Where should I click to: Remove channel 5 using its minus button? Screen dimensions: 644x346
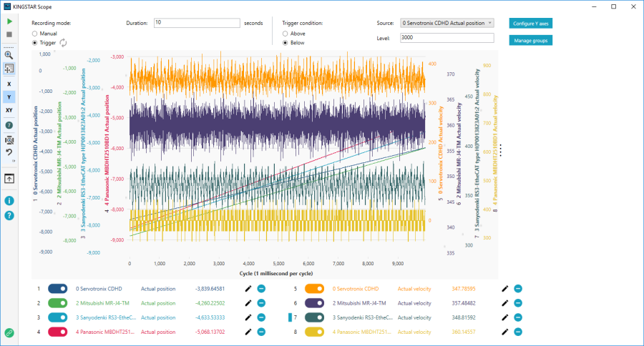(517, 289)
